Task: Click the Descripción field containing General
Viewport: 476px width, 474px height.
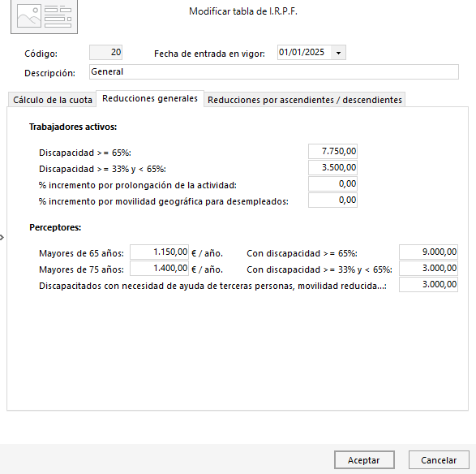Action: point(274,72)
